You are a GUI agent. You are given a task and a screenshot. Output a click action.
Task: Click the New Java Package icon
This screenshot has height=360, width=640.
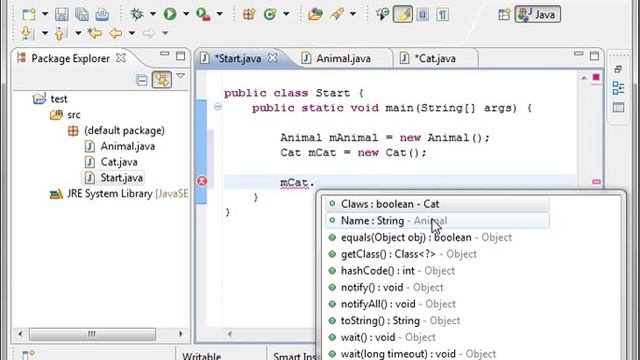249,14
